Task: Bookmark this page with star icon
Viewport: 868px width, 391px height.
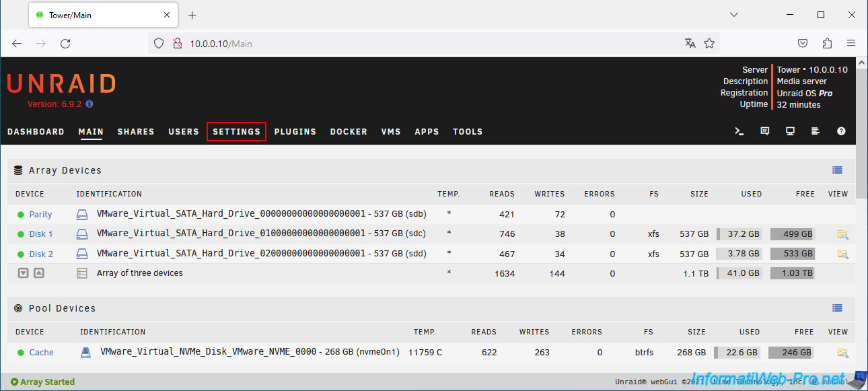Action: point(709,44)
